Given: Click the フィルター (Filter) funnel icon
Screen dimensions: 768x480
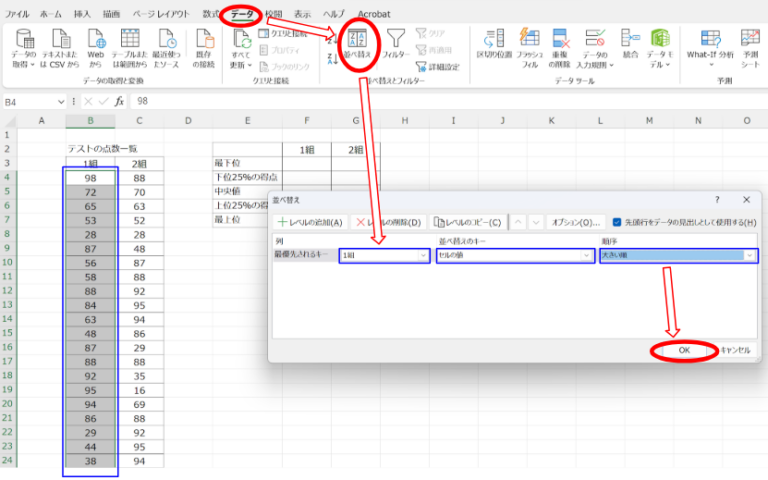Looking at the screenshot, I should point(396,45).
